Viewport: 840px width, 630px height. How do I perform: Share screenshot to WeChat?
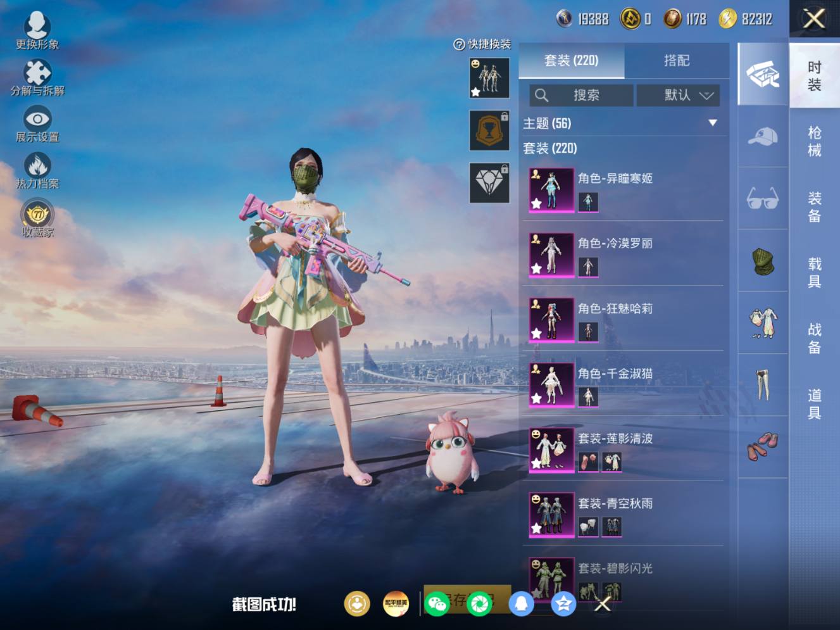click(x=437, y=604)
